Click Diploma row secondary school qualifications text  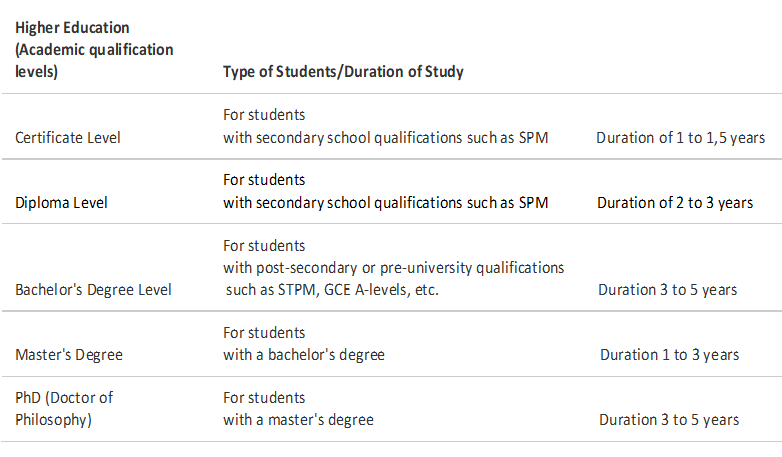click(x=386, y=203)
